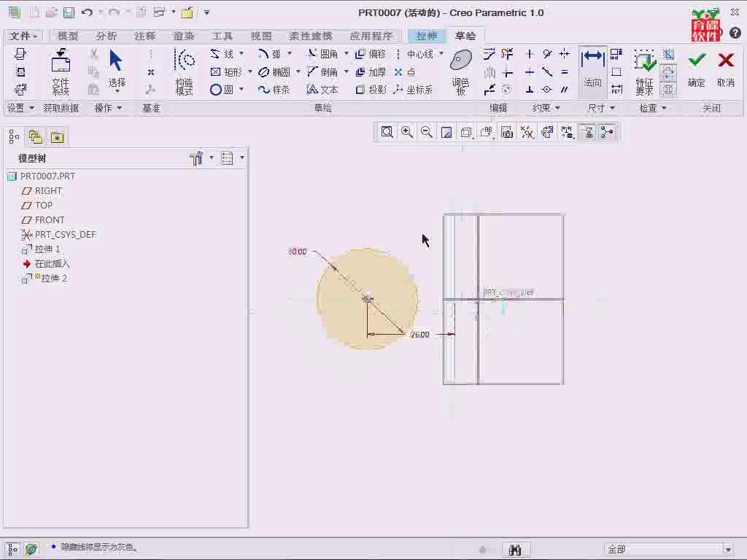This screenshot has width=747, height=560.
Task: Switch to the View (视图) tab
Action: (x=261, y=36)
